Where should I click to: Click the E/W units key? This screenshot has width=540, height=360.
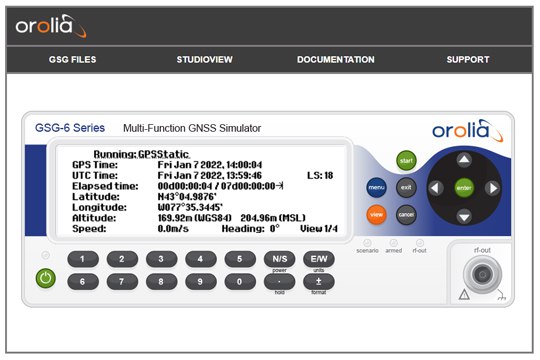[319, 259]
